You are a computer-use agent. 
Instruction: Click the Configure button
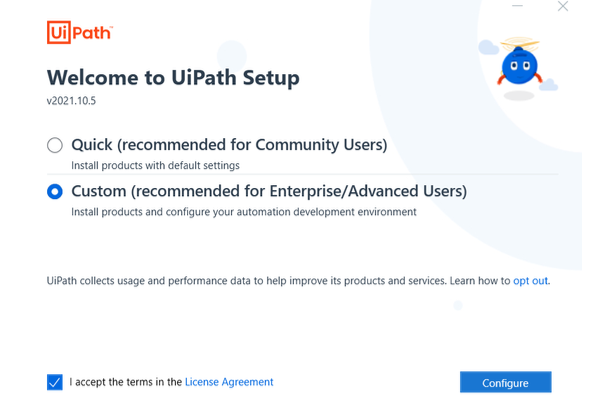coord(505,382)
